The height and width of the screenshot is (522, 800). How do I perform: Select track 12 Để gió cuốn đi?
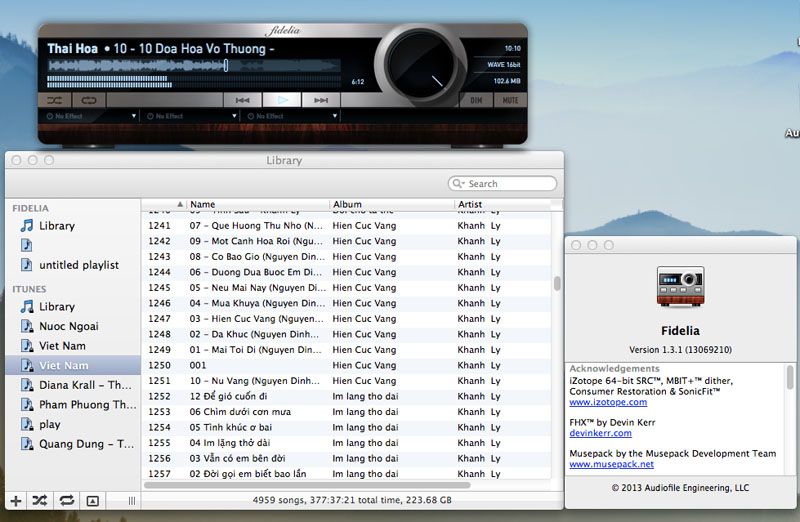click(346, 396)
